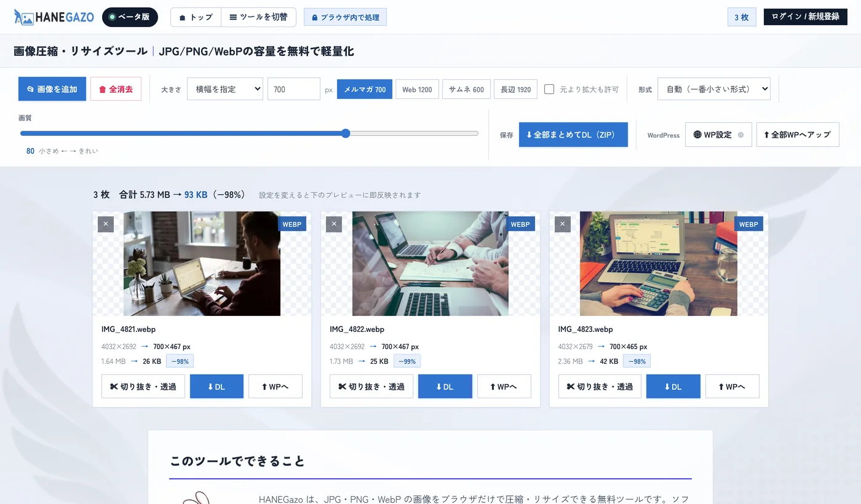This screenshot has height=504, width=861.
Task: Click the −98% badge for IMG_4821
Action: (180, 361)
